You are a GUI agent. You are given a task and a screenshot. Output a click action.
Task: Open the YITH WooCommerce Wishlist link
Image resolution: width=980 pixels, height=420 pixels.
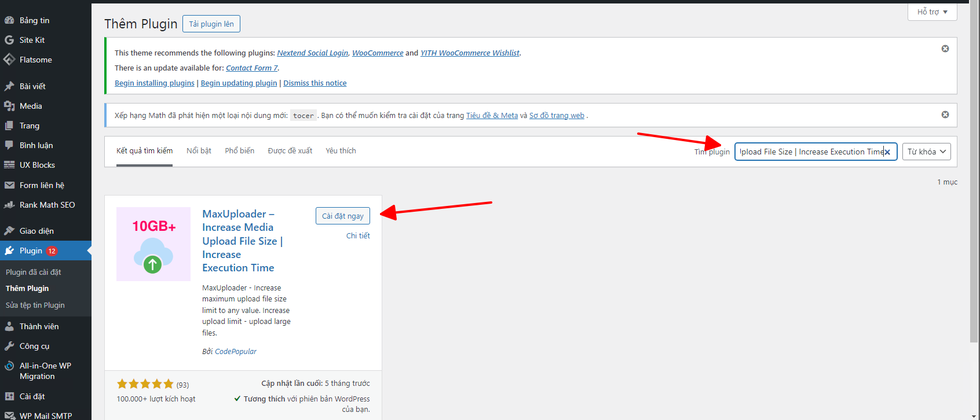click(470, 53)
